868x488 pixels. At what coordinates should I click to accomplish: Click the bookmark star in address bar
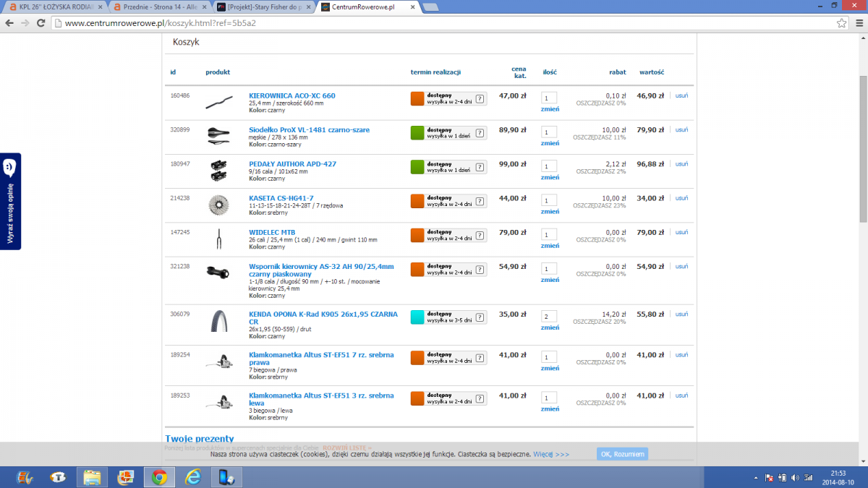[x=842, y=23]
